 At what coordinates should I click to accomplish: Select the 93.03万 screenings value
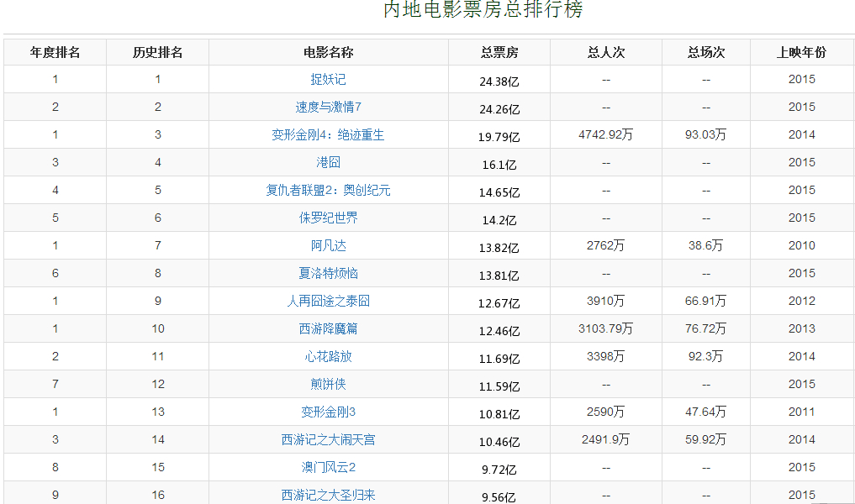(706, 134)
